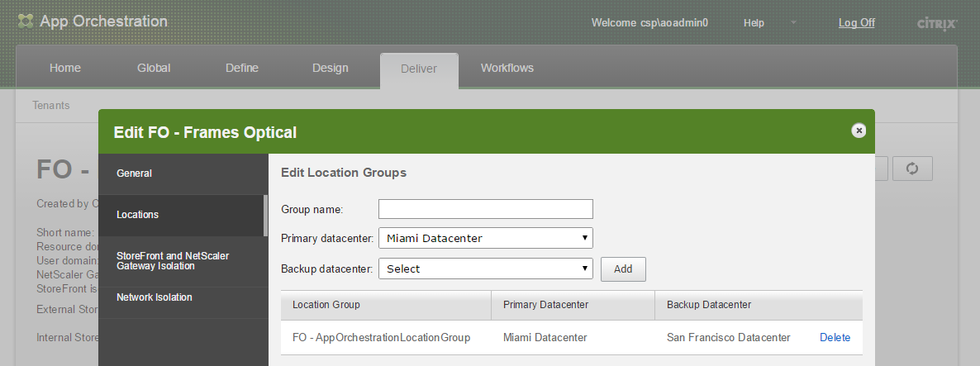
Task: Select Network Isolation in the sidebar
Action: tap(155, 297)
